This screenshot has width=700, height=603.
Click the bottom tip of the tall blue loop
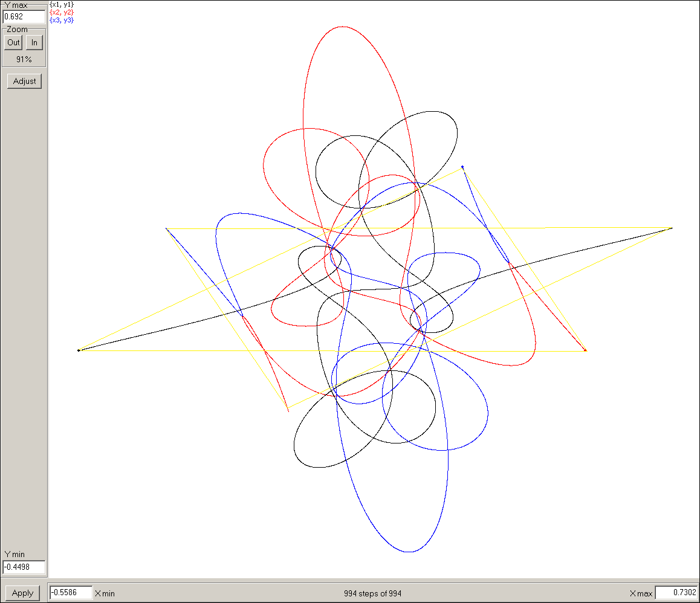(x=409, y=552)
